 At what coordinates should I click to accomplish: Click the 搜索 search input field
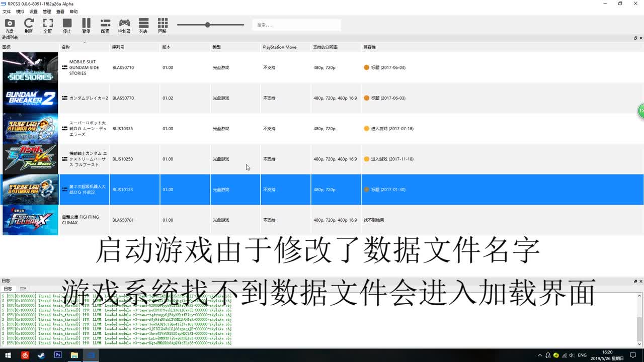point(296,25)
